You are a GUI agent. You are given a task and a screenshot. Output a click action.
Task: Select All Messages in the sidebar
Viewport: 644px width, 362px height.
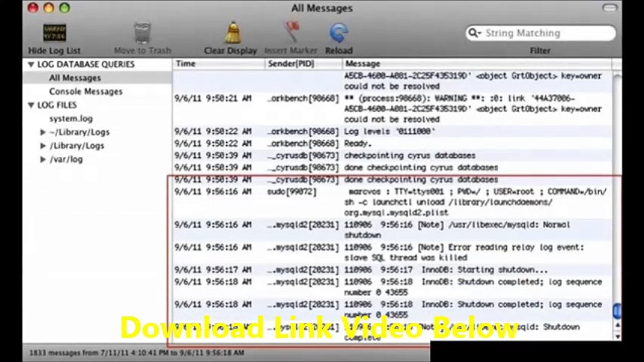(75, 78)
